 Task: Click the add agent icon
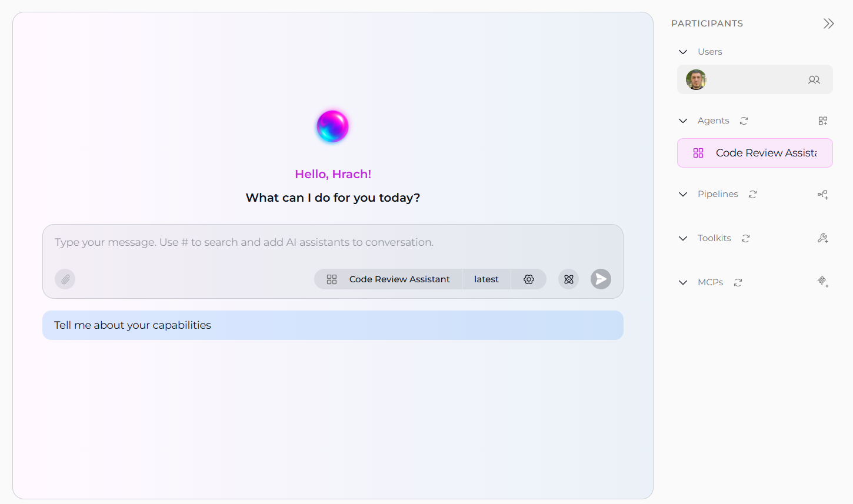tap(822, 121)
